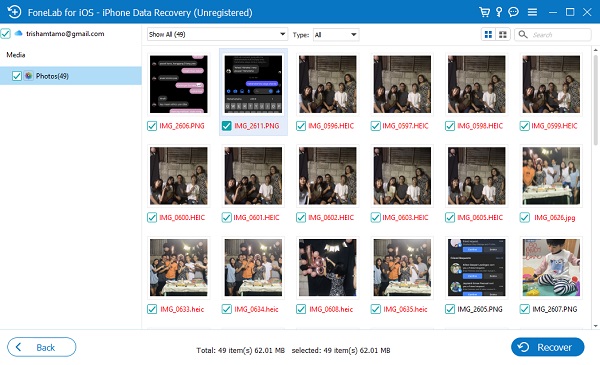Image resolution: width=600 pixels, height=365 pixels.
Task: Open the Show All (49) filter dropdown
Action: (217, 34)
